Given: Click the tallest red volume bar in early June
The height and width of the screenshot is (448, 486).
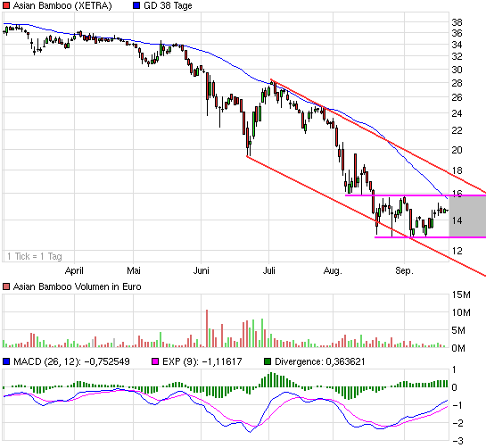Looking at the screenshot, I should tap(207, 328).
